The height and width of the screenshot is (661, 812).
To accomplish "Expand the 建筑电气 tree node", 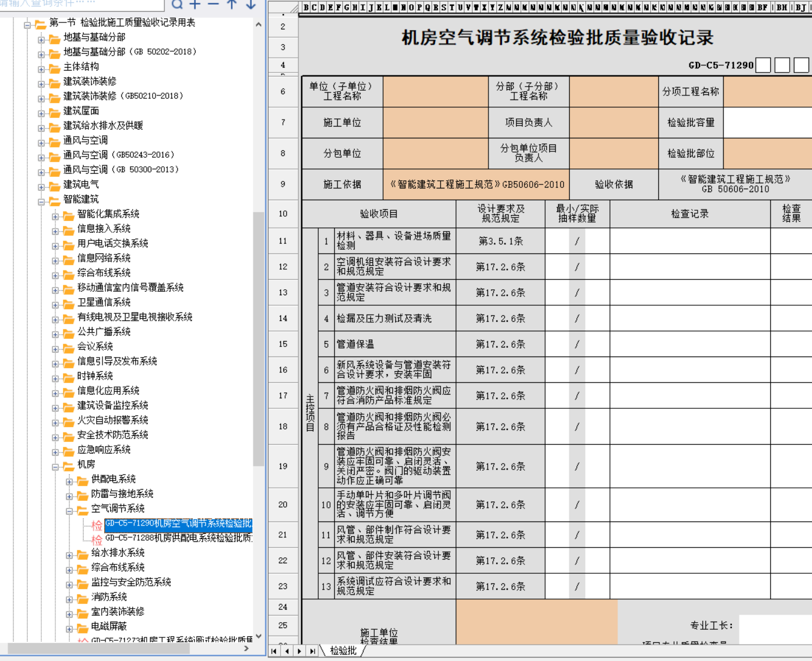I will 41,187.
